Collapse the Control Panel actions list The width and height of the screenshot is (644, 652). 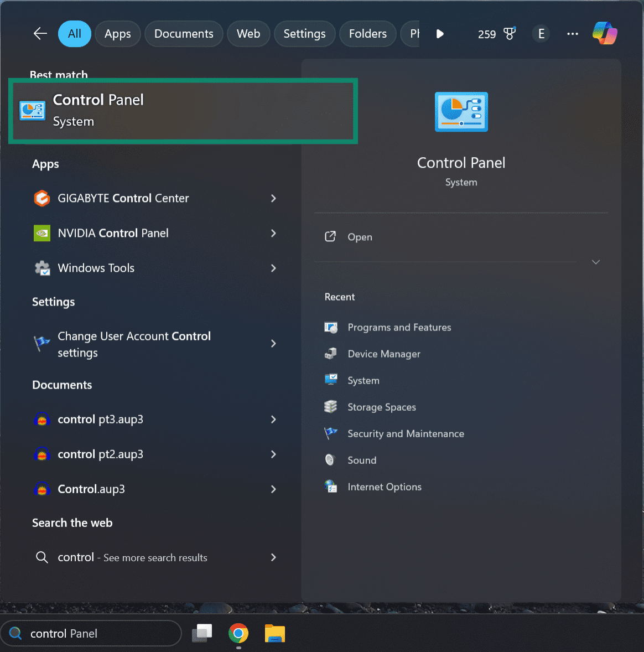pos(595,262)
